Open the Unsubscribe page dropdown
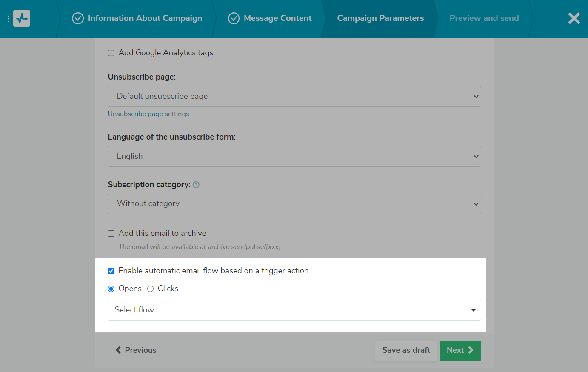Image resolution: width=588 pixels, height=372 pixels. point(294,97)
